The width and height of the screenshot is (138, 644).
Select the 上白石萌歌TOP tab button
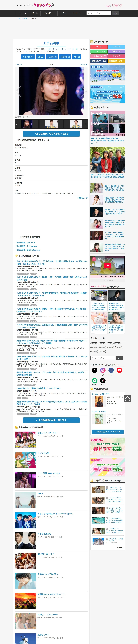pos(28,57)
